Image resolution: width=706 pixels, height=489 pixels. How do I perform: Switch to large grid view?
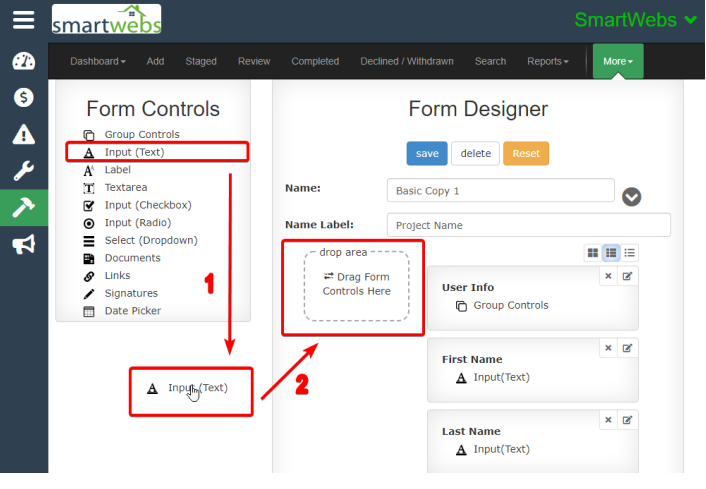tap(593, 253)
